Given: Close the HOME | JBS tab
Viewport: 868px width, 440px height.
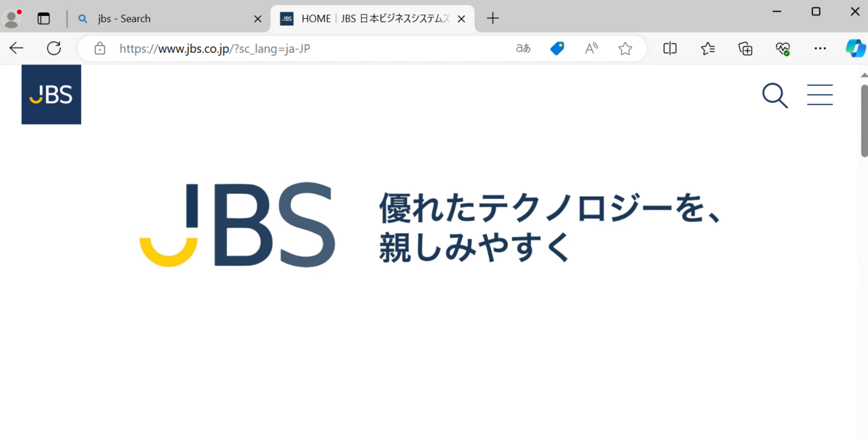Looking at the screenshot, I should (x=461, y=19).
